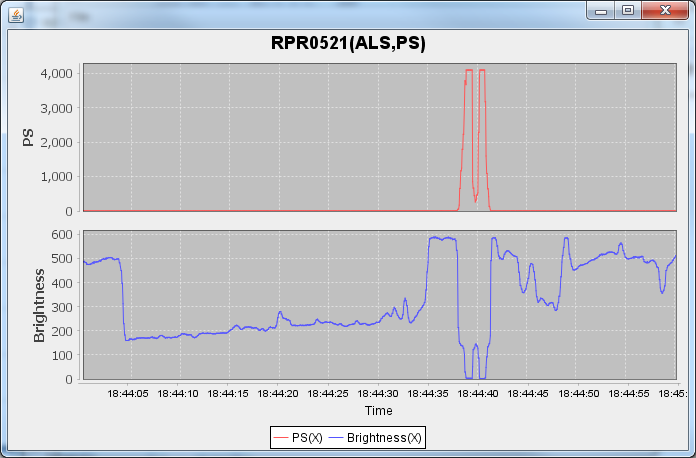Close the RPR0521 chart window
Image resolution: width=696 pixels, height=458 pixels.
pos(664,10)
